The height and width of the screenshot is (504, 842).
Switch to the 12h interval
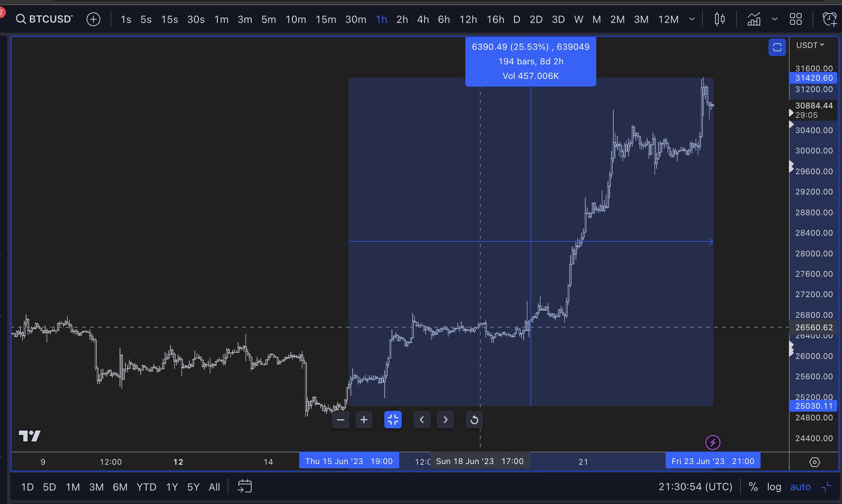point(468,19)
